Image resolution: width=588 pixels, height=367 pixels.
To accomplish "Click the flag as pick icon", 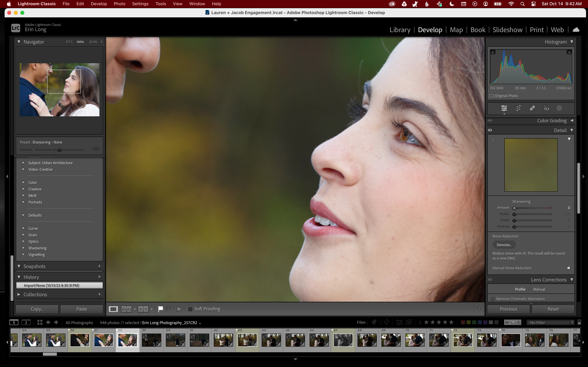I will click(x=160, y=309).
